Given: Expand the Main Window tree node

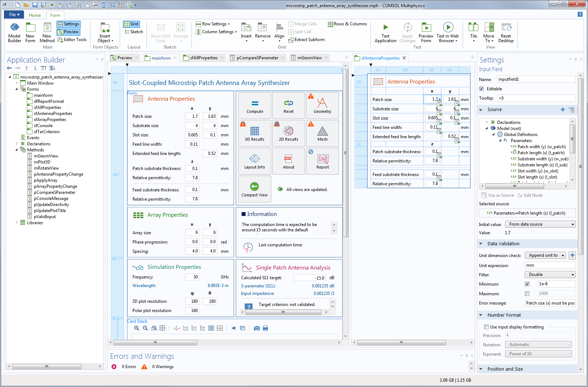Looking at the screenshot, I should pos(17,83).
